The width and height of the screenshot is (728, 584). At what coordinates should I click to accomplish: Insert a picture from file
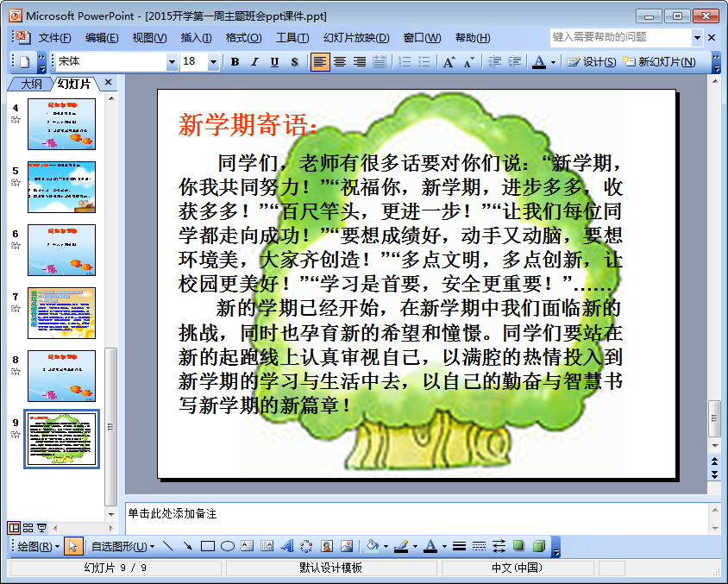click(347, 546)
